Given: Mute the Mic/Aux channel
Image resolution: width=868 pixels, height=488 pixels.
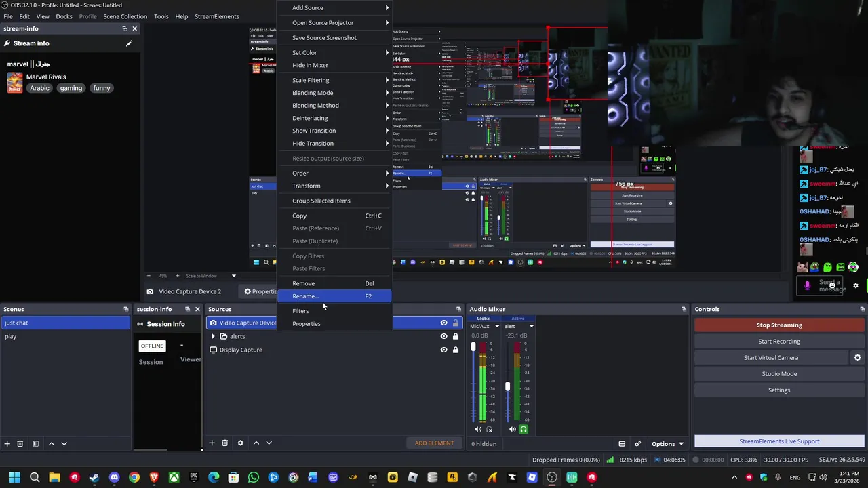Looking at the screenshot, I should point(478,429).
